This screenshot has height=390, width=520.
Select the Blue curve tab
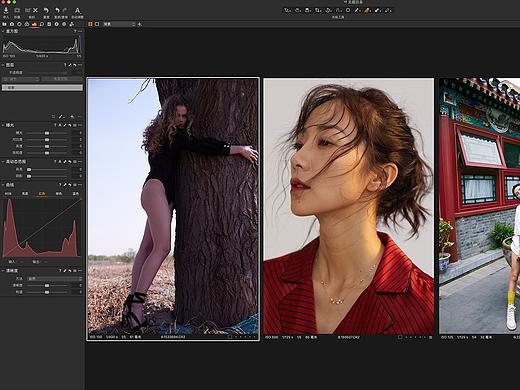(76, 193)
